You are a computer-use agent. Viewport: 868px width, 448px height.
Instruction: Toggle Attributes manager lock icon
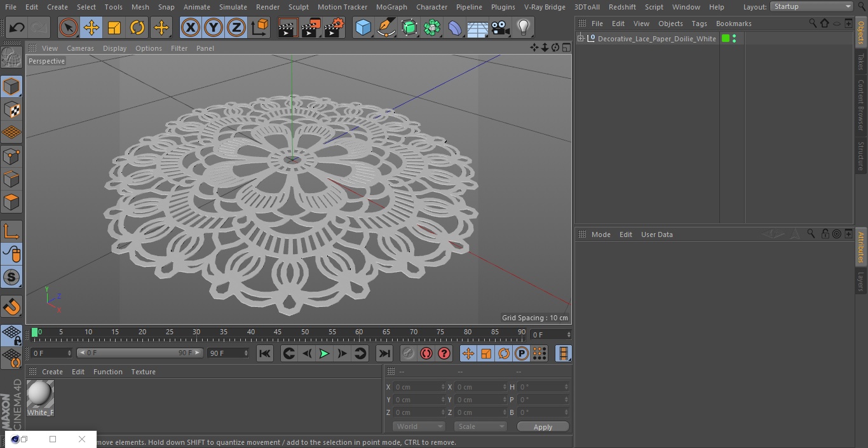coord(825,234)
